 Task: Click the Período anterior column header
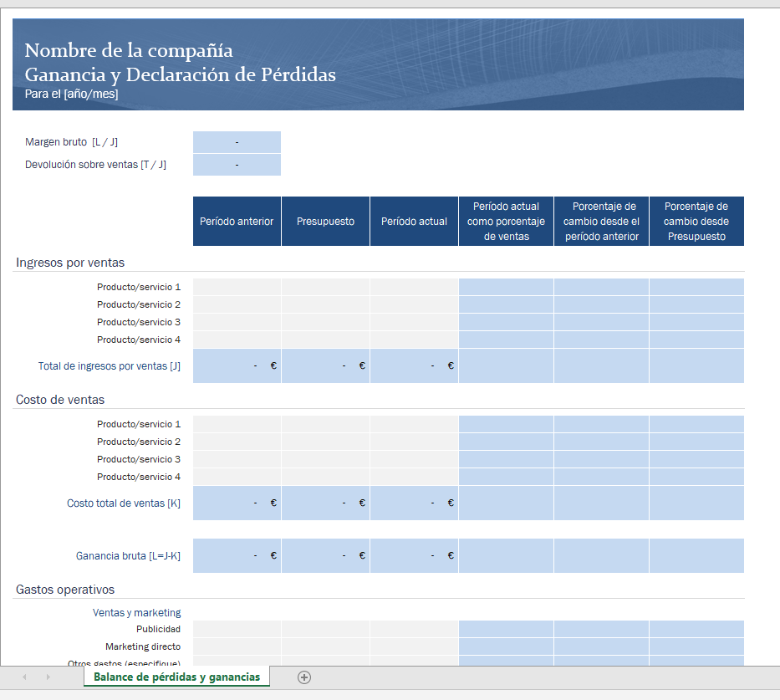point(237,221)
